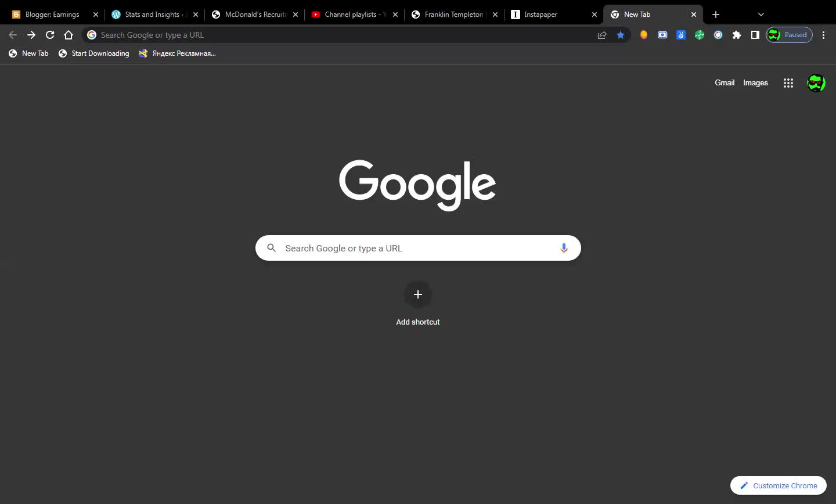Go back using the back arrow

(x=13, y=35)
